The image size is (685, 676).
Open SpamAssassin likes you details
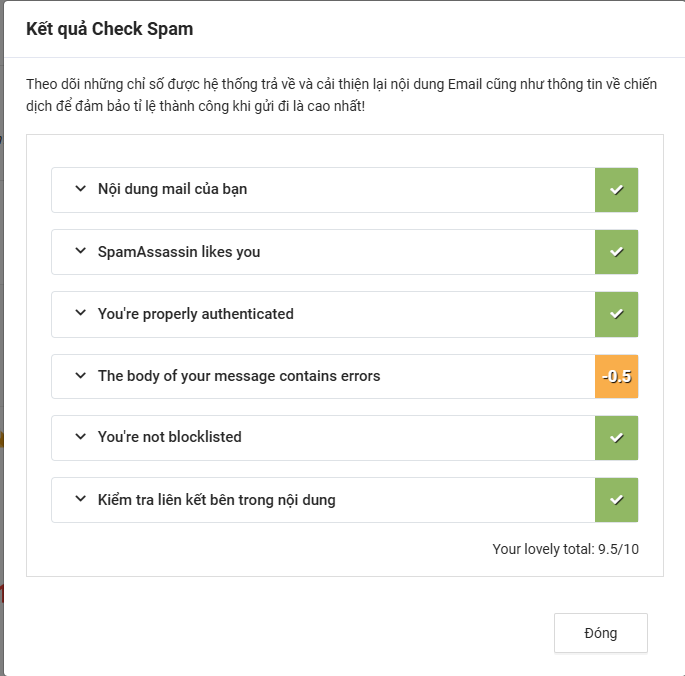(179, 252)
